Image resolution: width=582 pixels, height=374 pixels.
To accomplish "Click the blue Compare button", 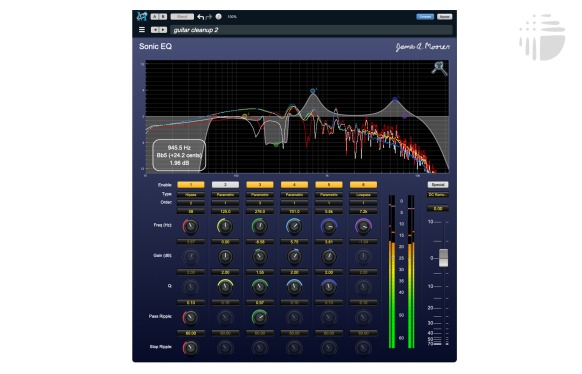I will [x=425, y=17].
